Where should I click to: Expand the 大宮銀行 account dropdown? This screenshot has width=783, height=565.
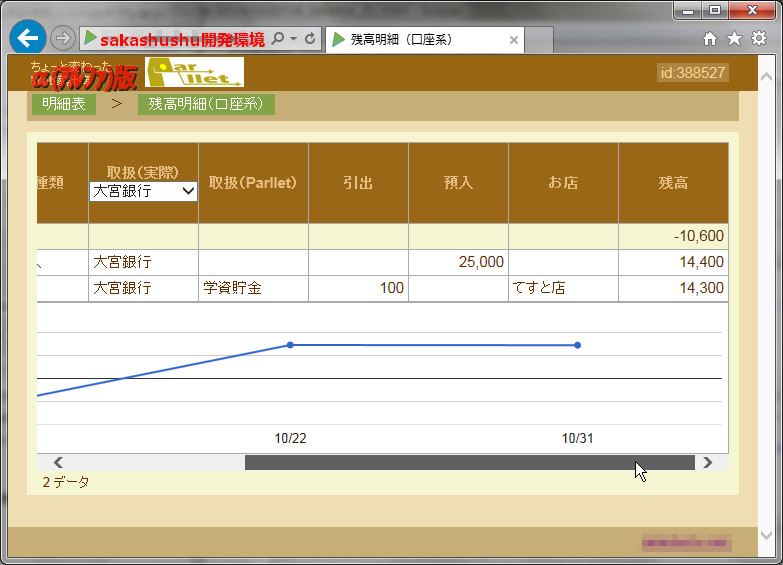click(x=143, y=191)
